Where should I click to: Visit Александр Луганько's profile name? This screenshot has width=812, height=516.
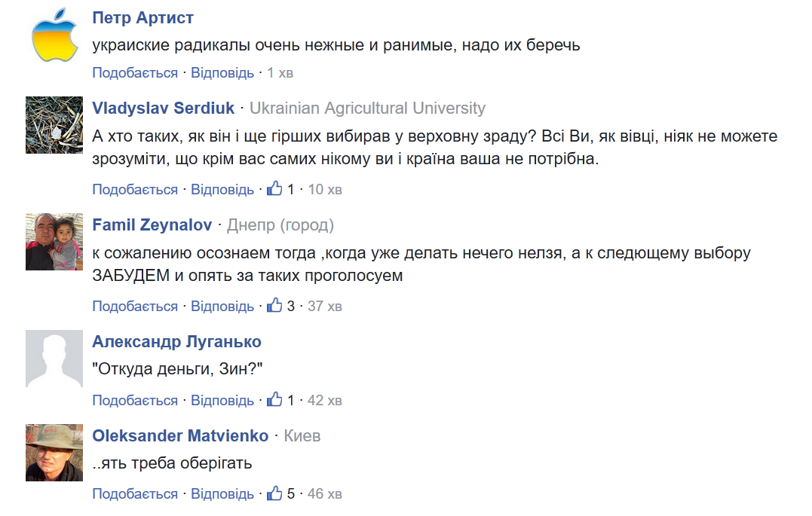pos(176,341)
